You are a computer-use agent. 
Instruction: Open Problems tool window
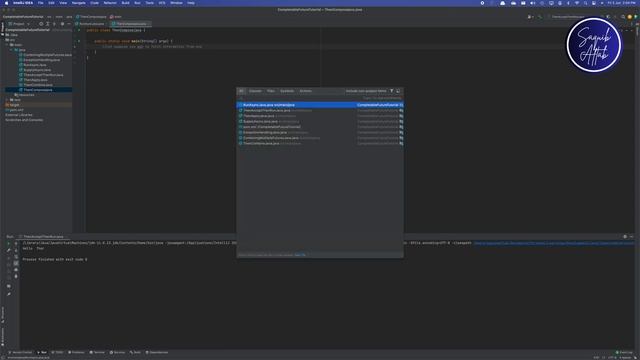coord(76,352)
